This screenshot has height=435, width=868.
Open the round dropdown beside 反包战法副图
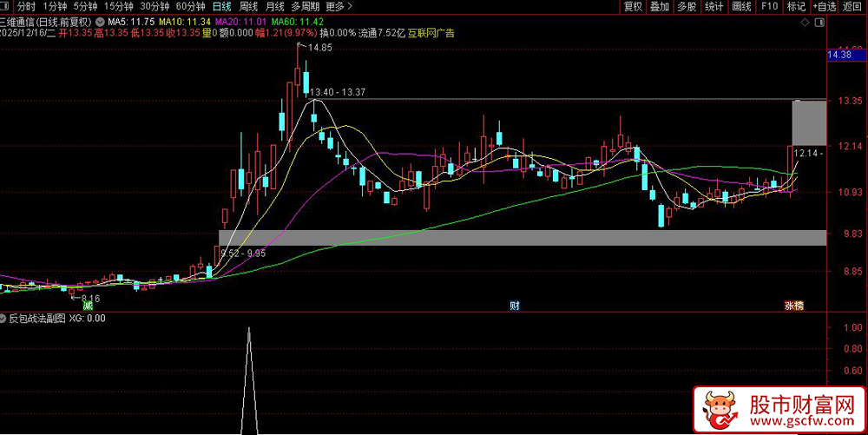(x=3, y=319)
